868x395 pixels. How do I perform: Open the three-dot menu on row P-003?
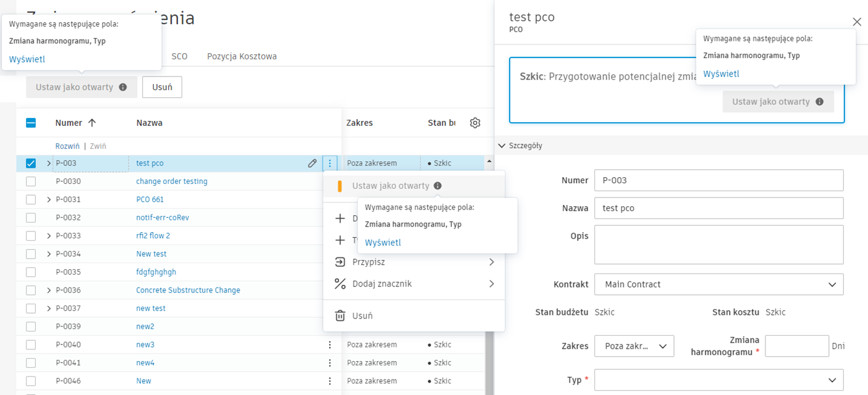[330, 164]
